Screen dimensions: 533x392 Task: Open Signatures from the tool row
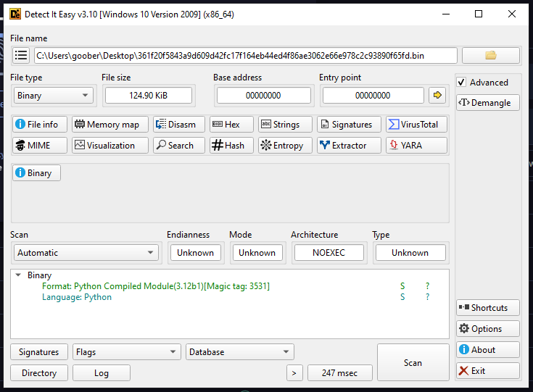(x=349, y=125)
